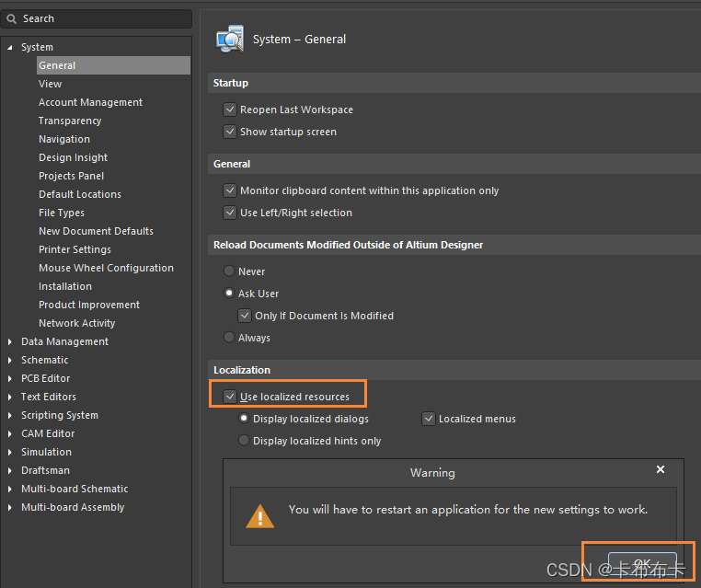
Task: Click the warning triangle icon
Action: point(260,515)
